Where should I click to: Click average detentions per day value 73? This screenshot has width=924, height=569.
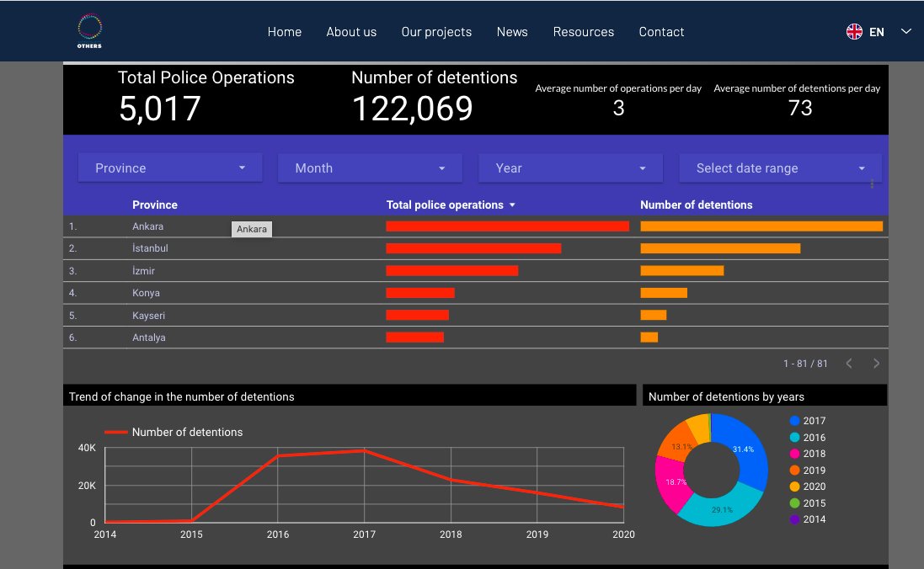pyautogui.click(x=799, y=108)
